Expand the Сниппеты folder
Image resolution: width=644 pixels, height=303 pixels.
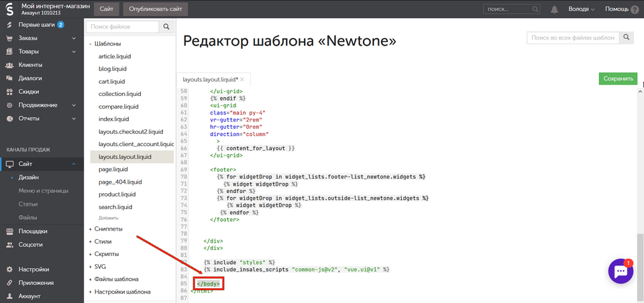(x=108, y=229)
